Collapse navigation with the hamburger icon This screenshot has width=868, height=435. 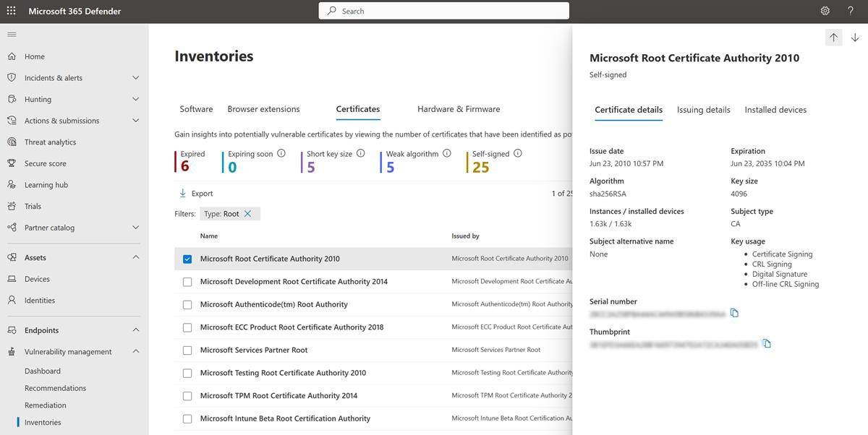12,33
